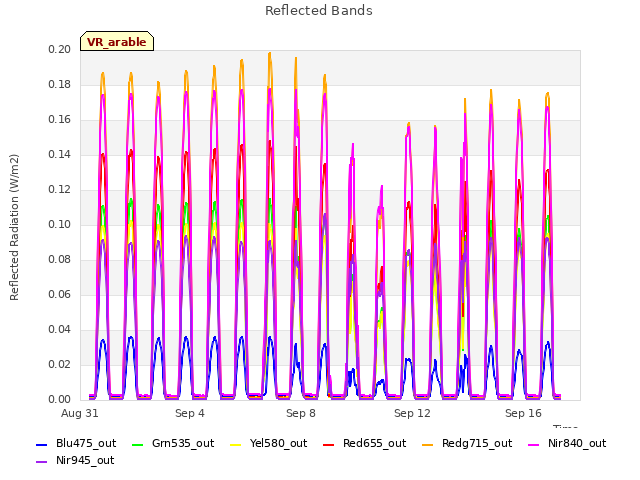The image size is (640, 480).
Task: Click the 0.08 y-axis tick label
Action: [60, 260]
